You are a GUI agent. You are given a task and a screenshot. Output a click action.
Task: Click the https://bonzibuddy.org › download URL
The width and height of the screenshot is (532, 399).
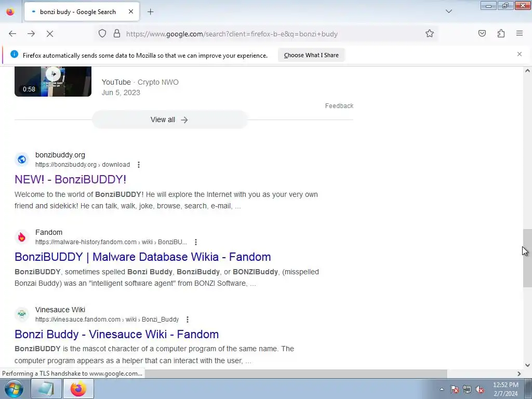point(83,165)
